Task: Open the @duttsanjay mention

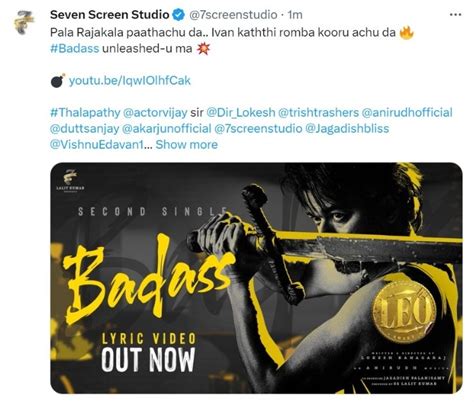Action: [x=85, y=128]
